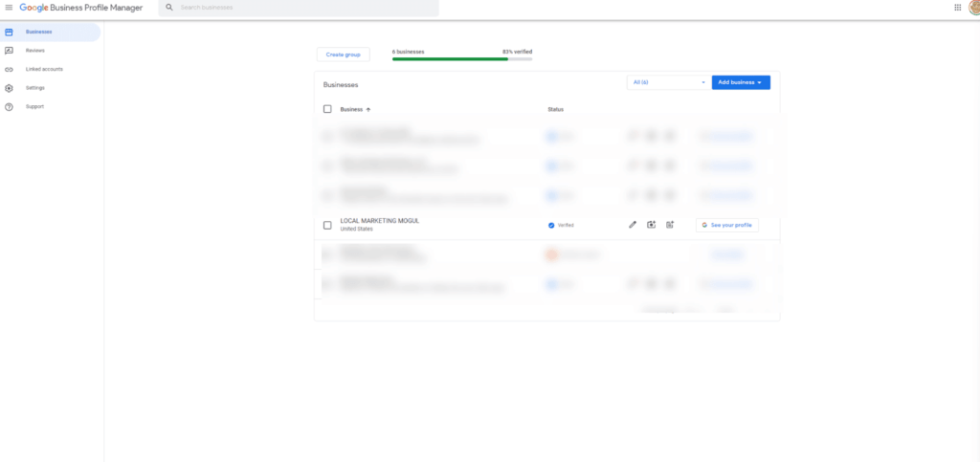Image resolution: width=980 pixels, height=462 pixels.
Task: Click the search magnifier icon
Action: click(169, 8)
